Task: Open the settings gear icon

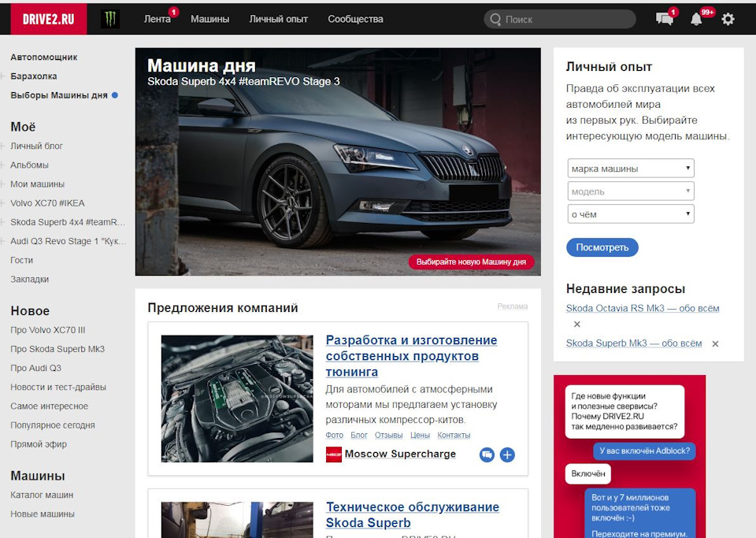Action: coord(728,19)
